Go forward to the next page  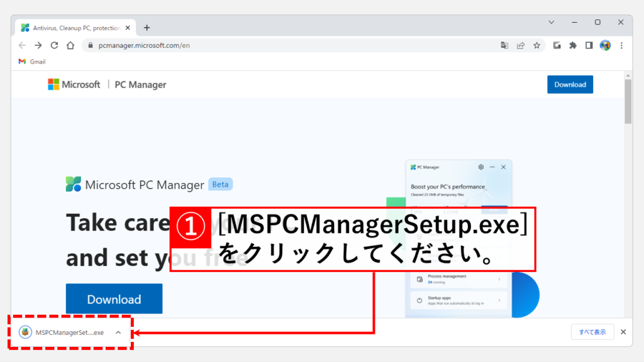38,45
